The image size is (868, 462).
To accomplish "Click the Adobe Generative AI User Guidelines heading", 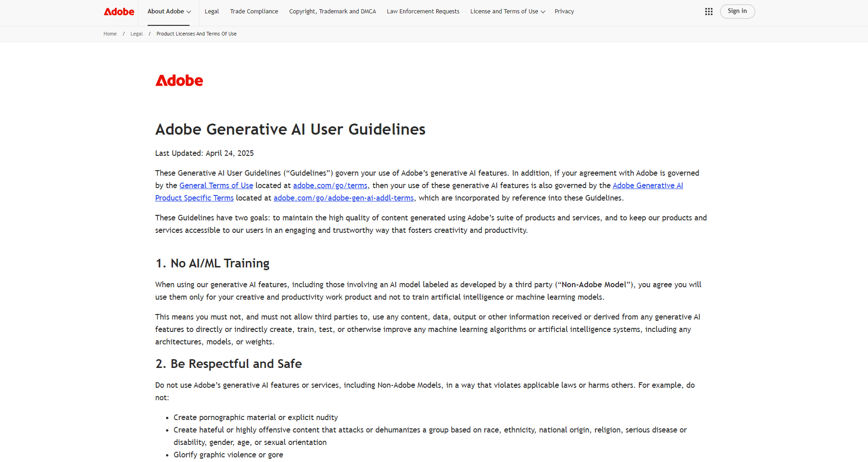I will (x=291, y=130).
